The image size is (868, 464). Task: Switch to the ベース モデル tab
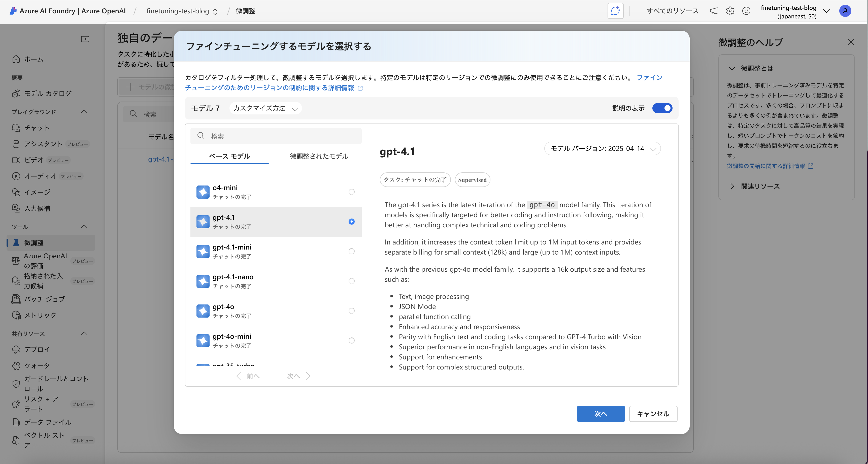229,157
